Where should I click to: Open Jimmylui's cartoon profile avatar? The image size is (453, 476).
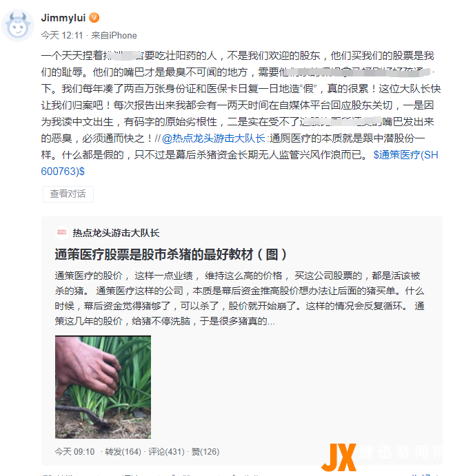(x=18, y=25)
